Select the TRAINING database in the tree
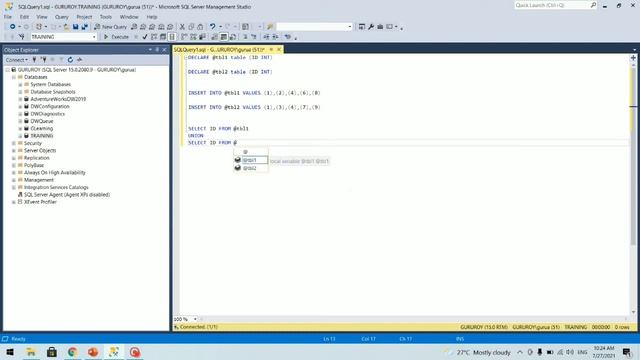 coord(41,136)
